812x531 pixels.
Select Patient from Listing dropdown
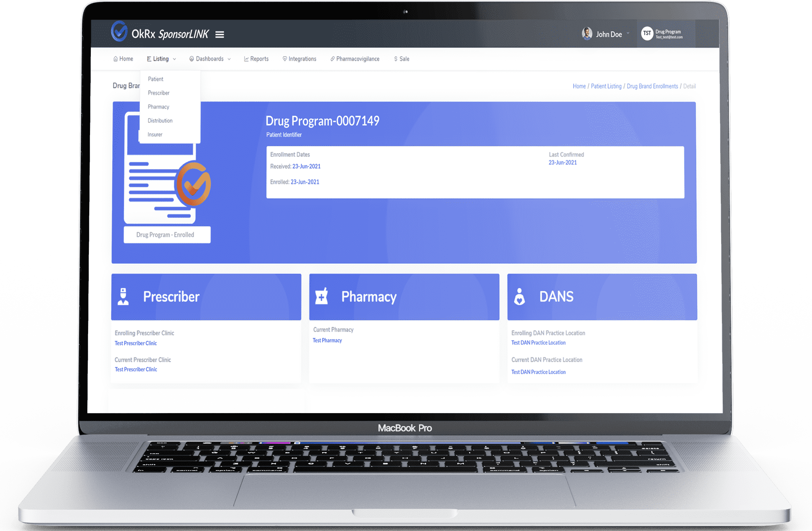(156, 79)
